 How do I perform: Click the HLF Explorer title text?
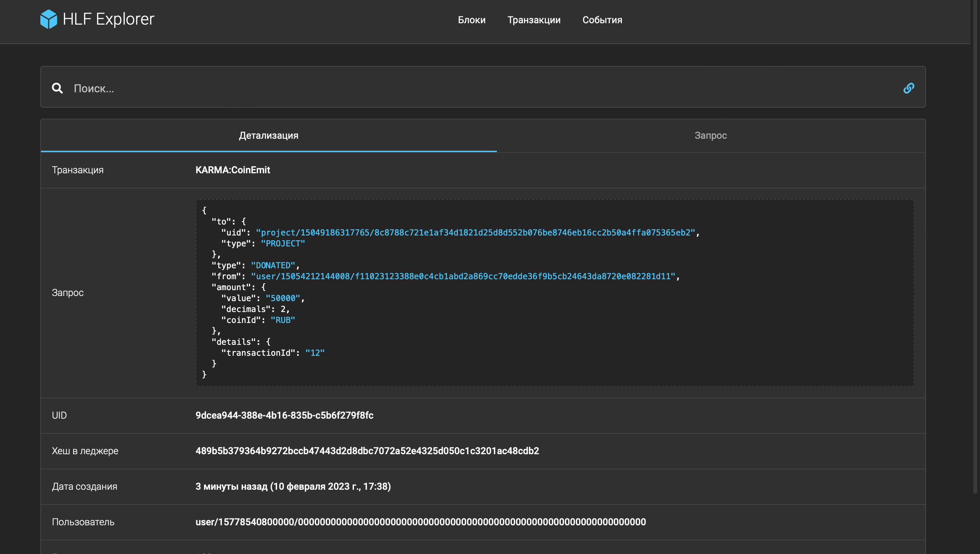pyautogui.click(x=108, y=19)
